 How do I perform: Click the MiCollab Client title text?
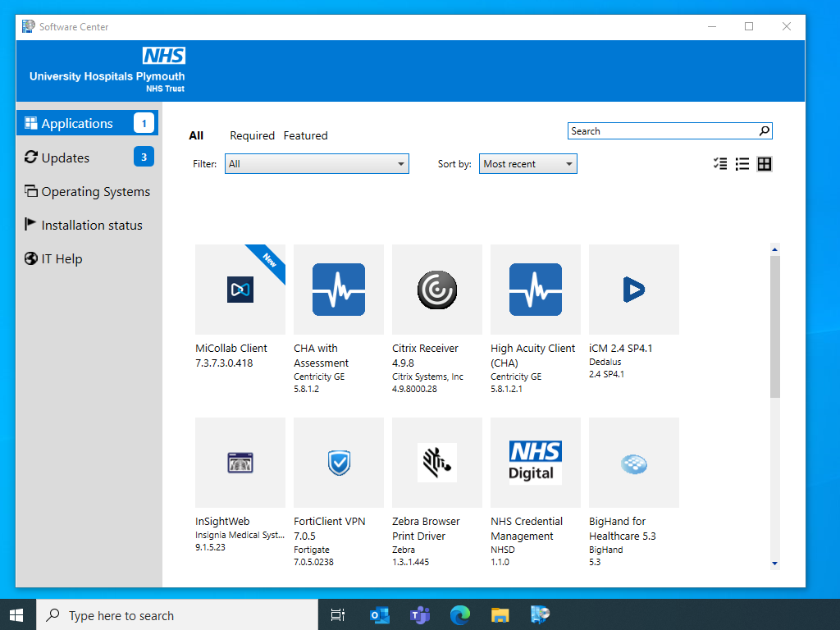[x=231, y=348]
